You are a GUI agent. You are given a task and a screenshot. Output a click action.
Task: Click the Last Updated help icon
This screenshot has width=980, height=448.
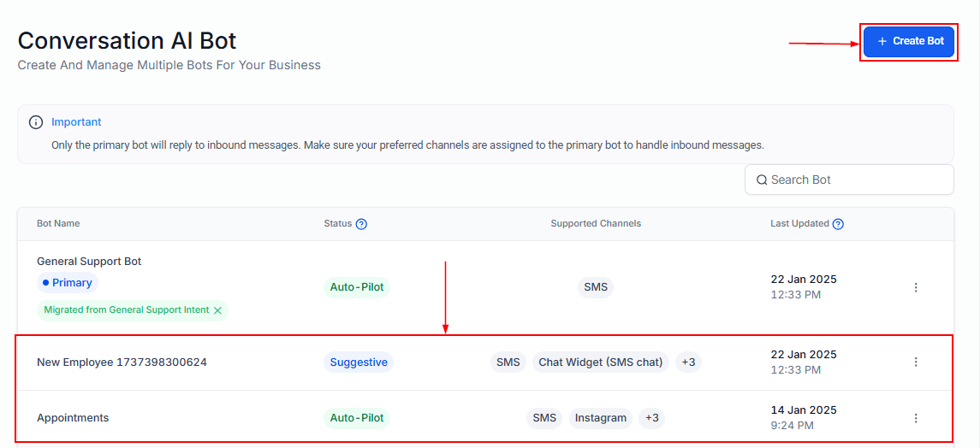click(x=838, y=224)
